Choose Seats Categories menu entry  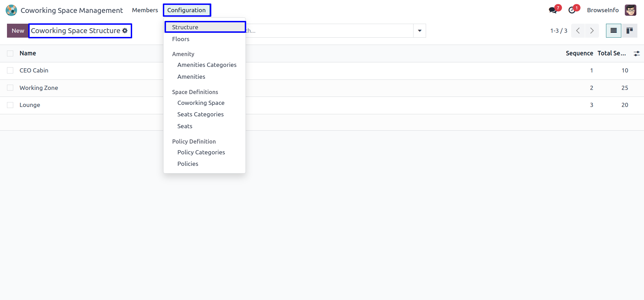[205, 114]
